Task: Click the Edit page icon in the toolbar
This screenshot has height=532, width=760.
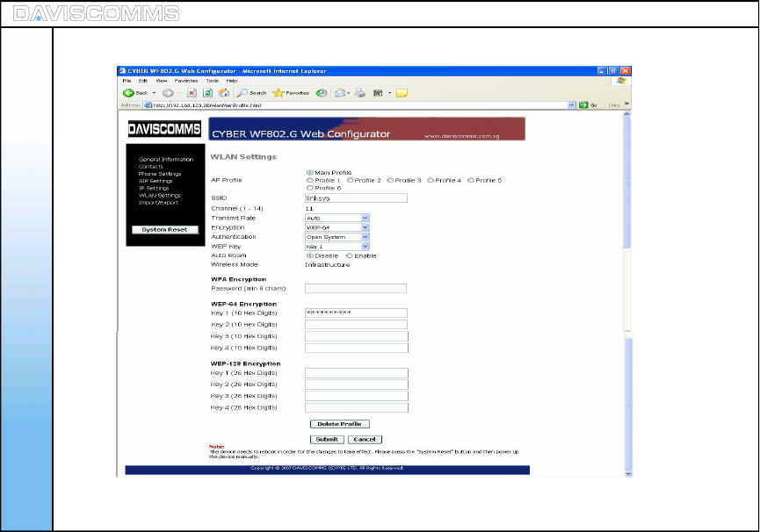Action: coord(378,93)
